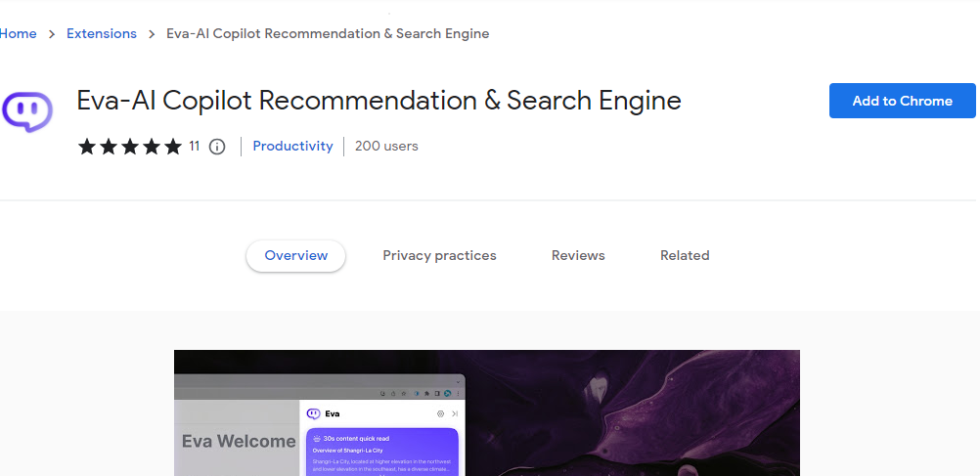Open the Productivity category link

(x=292, y=147)
